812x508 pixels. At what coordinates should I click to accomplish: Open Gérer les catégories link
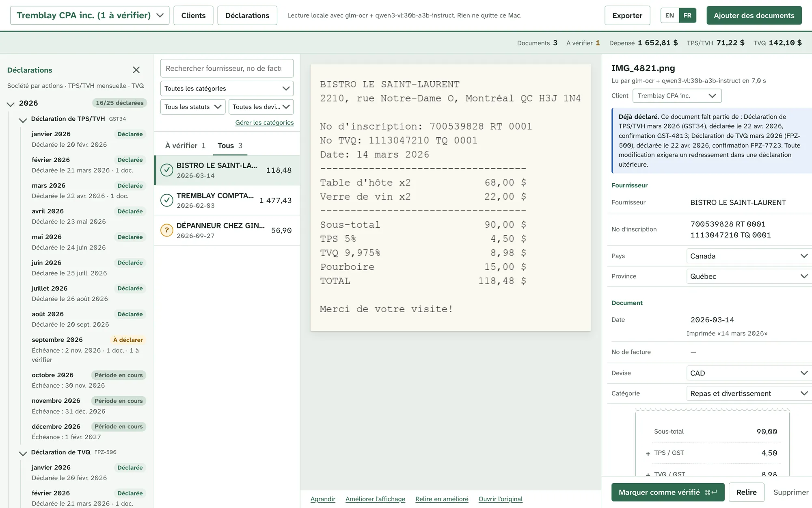[264, 122]
